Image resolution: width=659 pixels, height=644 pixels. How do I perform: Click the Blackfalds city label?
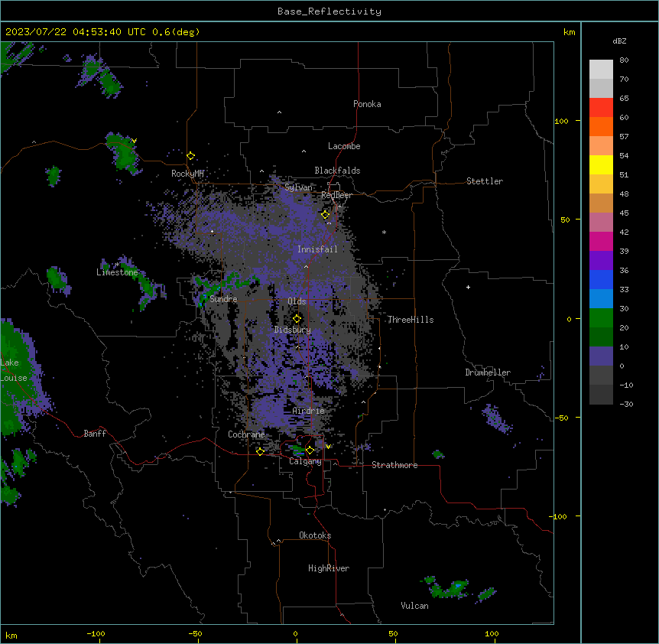tap(337, 171)
